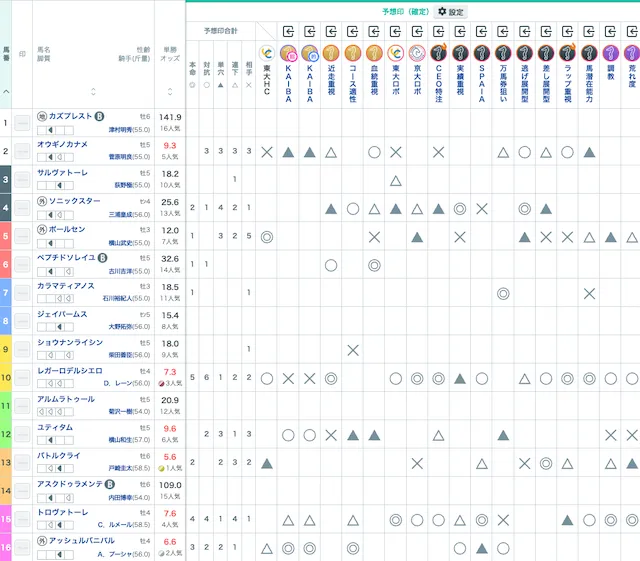Click the コース適性 gold avatar icon

(x=353, y=53)
